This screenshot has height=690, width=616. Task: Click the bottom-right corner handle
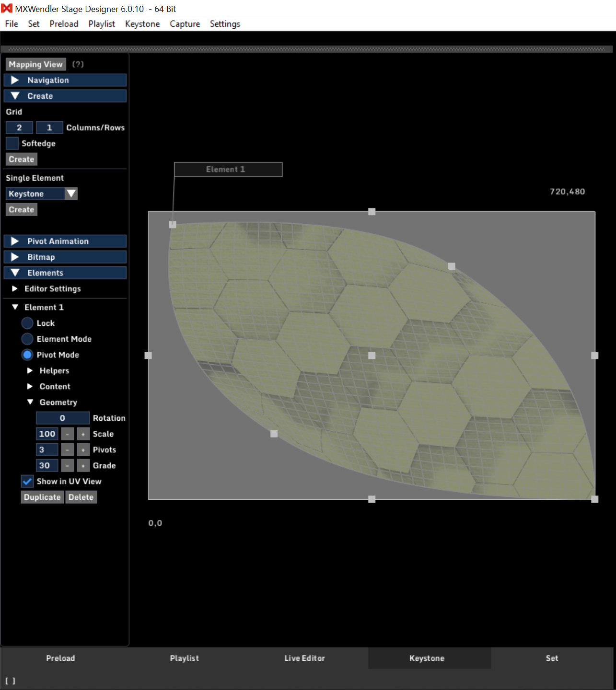(595, 499)
